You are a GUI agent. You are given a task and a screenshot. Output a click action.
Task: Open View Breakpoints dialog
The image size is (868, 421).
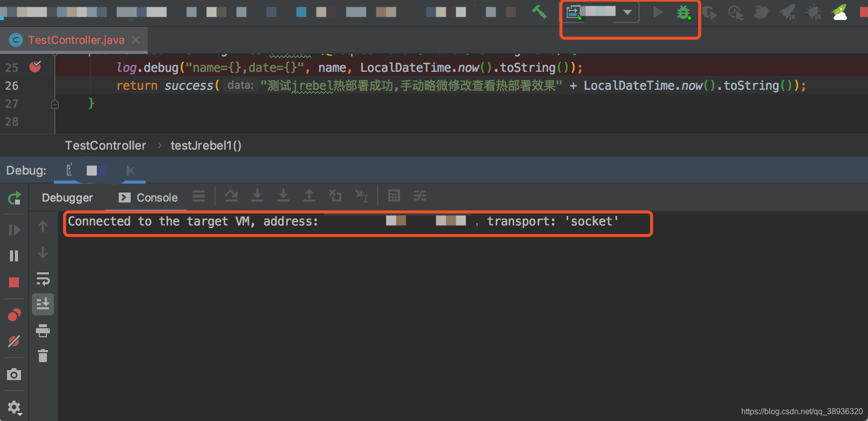(x=14, y=315)
